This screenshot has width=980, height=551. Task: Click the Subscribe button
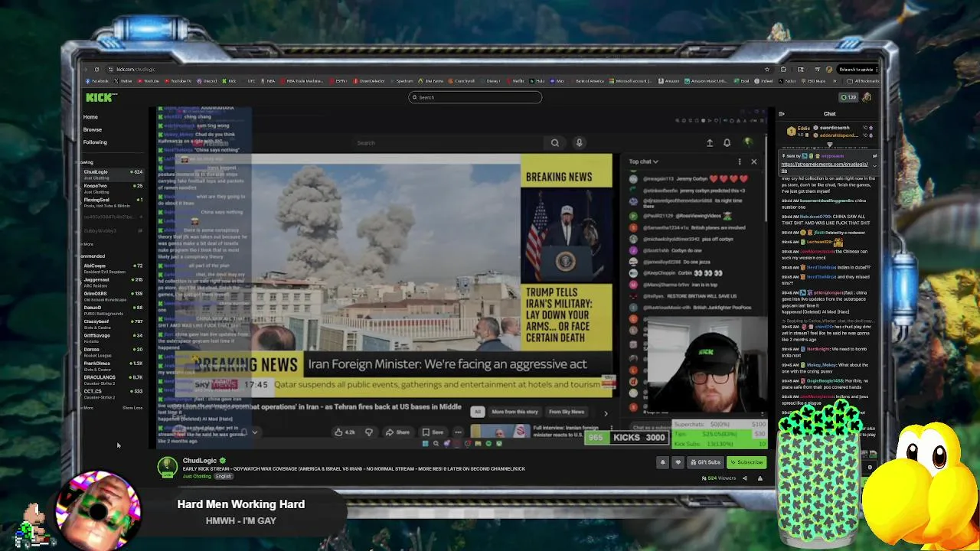point(746,462)
